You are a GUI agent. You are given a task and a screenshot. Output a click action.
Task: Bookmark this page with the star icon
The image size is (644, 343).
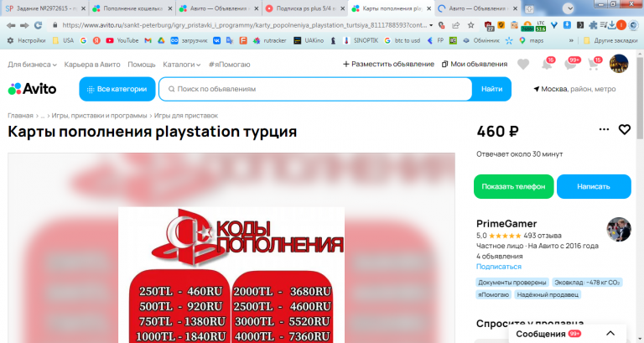(x=471, y=25)
